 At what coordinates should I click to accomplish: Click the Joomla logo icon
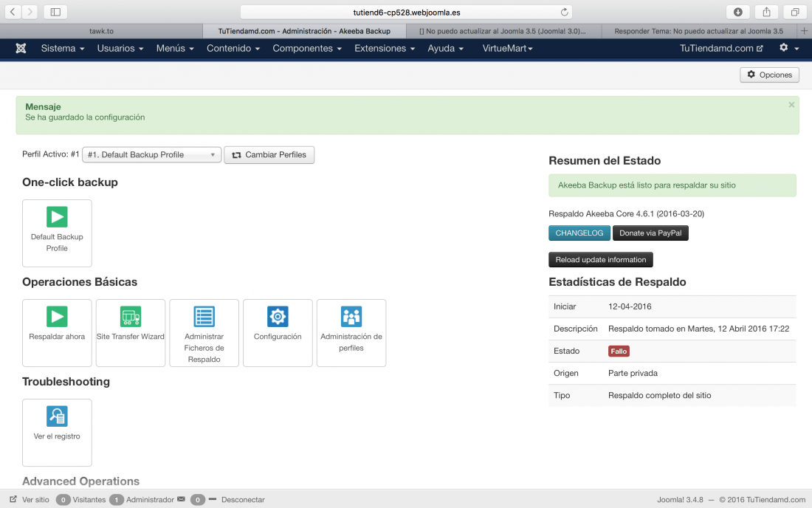pyautogui.click(x=21, y=48)
